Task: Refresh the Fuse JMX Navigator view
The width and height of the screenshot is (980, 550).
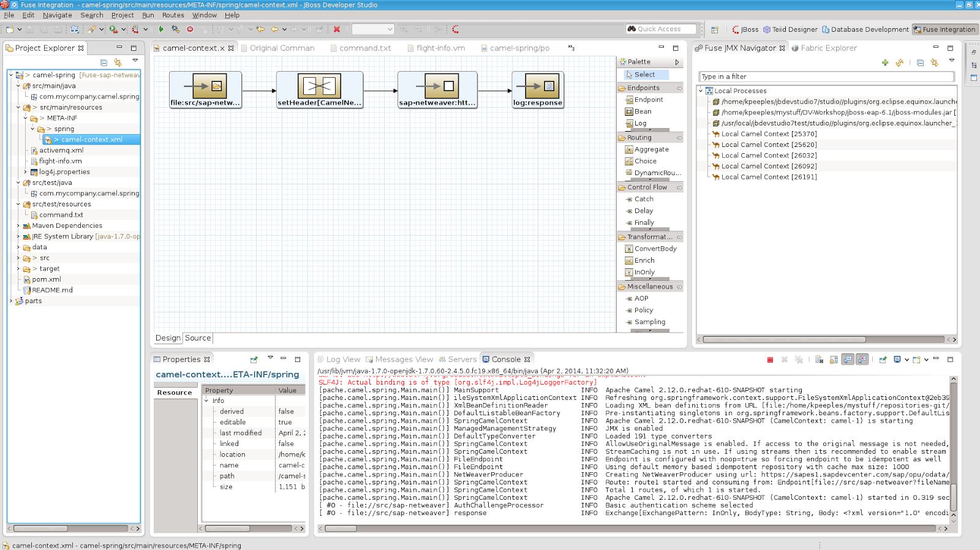Action: pyautogui.click(x=900, y=62)
